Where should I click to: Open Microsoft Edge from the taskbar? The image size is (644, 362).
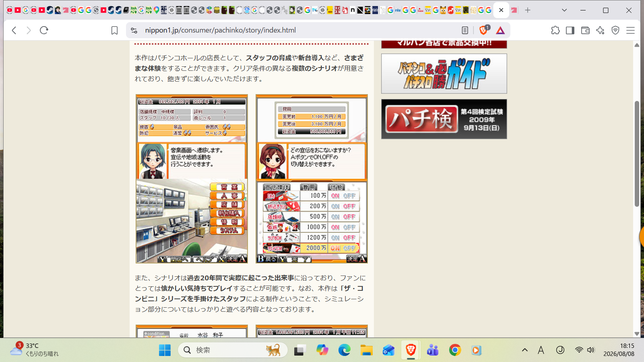pos(344,350)
